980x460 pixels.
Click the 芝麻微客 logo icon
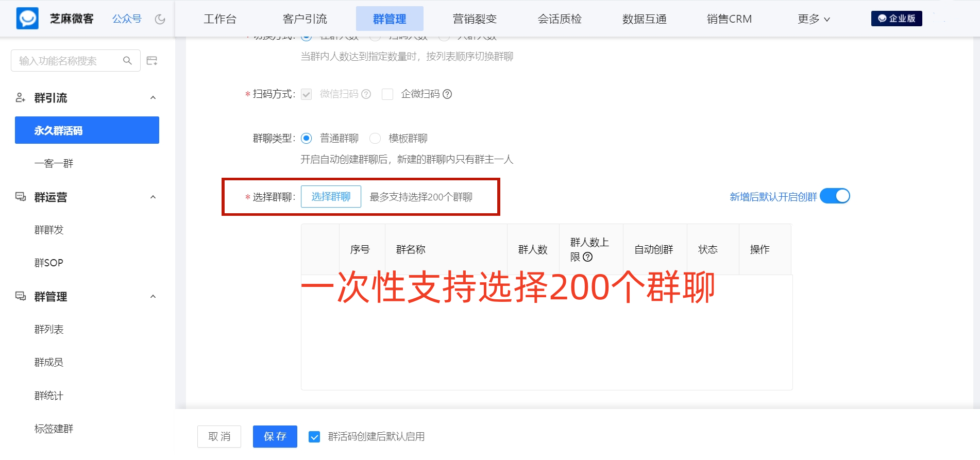pos(27,19)
